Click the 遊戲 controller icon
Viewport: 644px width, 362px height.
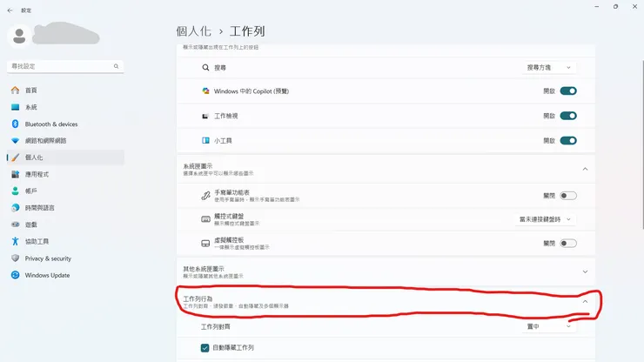click(x=15, y=225)
